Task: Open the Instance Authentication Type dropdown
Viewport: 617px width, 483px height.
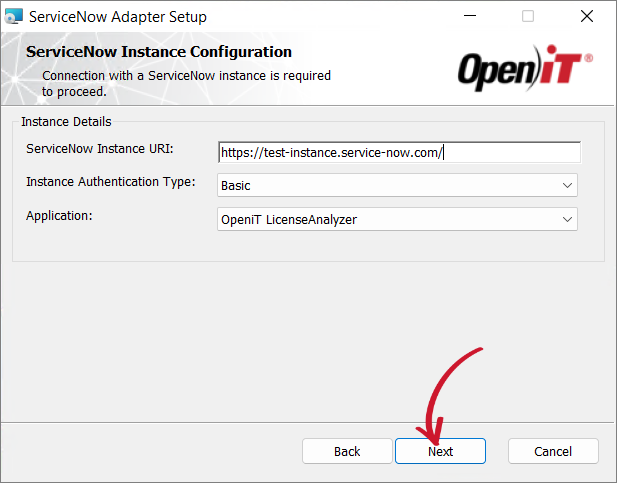Action: pyautogui.click(x=397, y=185)
